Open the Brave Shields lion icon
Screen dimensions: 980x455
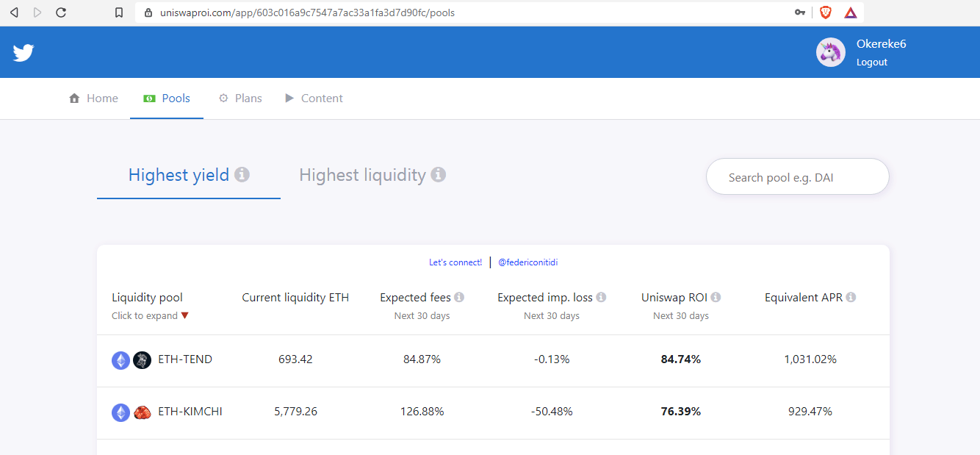coord(826,12)
